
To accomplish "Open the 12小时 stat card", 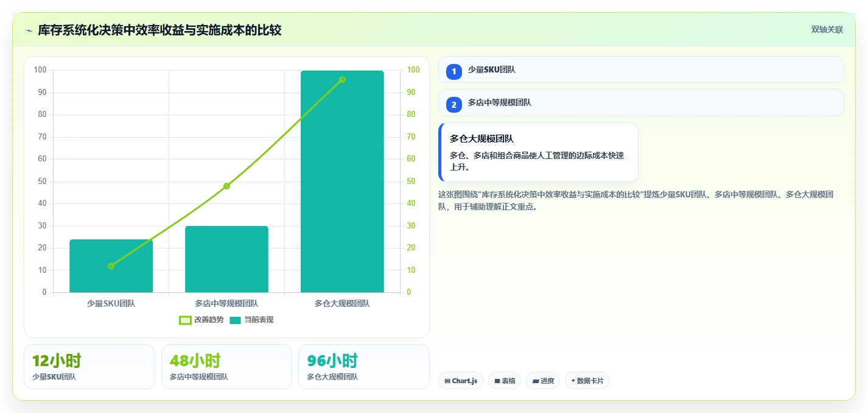I will pos(89,367).
